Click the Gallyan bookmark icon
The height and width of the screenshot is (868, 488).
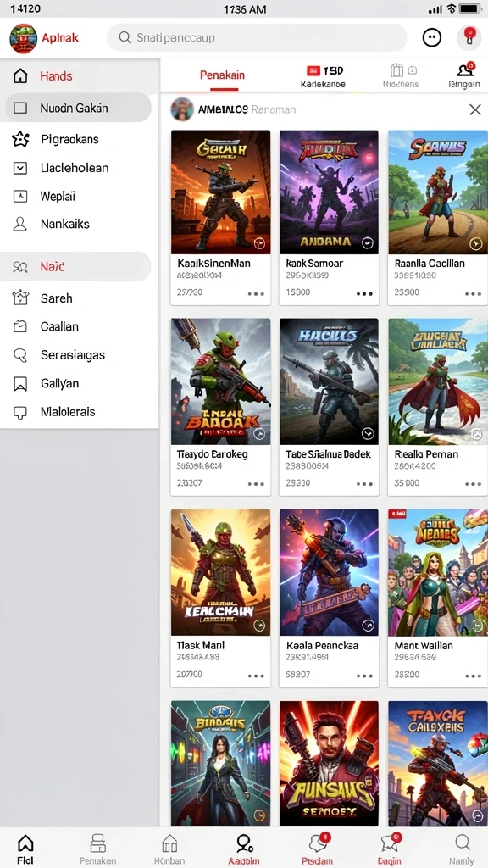click(20, 383)
